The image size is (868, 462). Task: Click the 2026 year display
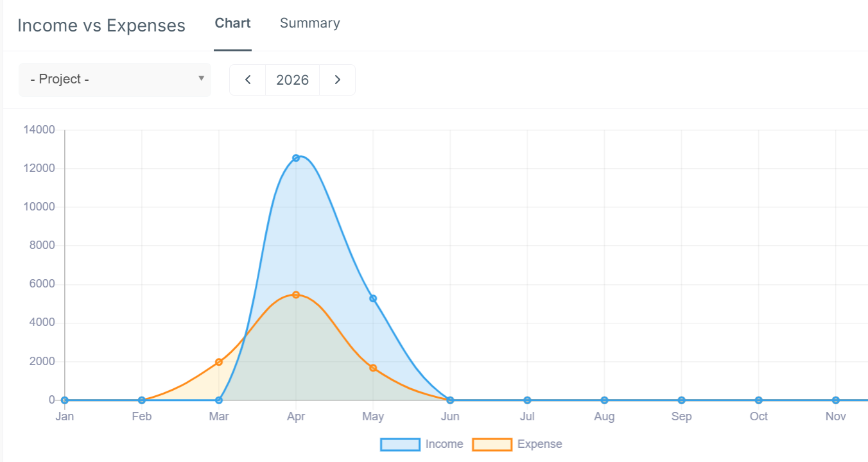point(293,80)
